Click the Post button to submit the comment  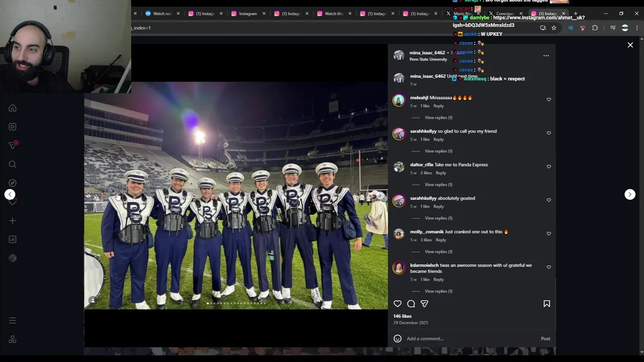(545, 338)
